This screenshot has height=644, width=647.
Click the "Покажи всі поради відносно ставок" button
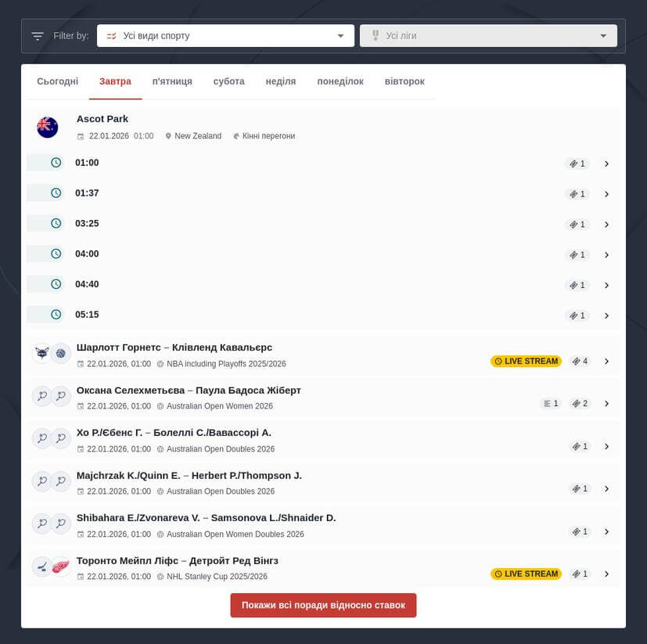click(323, 605)
